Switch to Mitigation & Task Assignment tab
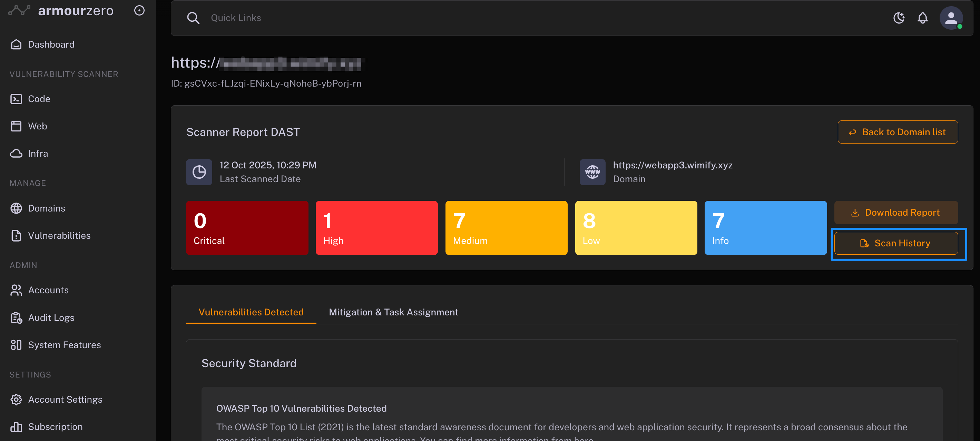980x441 pixels. pyautogui.click(x=393, y=312)
